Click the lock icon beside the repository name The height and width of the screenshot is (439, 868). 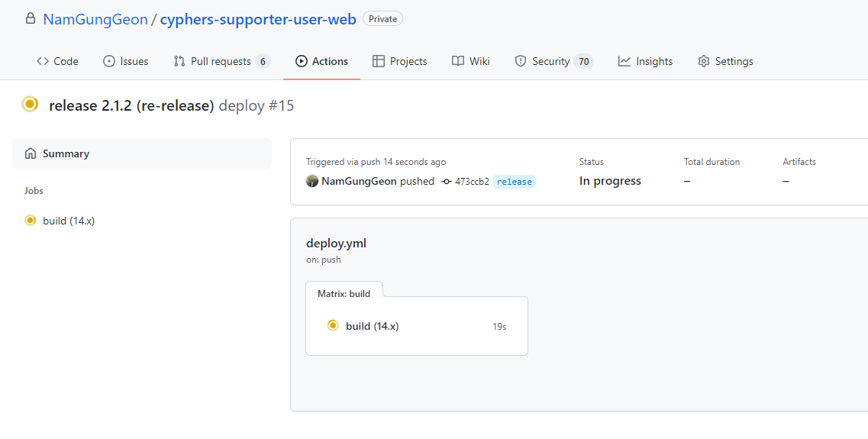click(30, 19)
